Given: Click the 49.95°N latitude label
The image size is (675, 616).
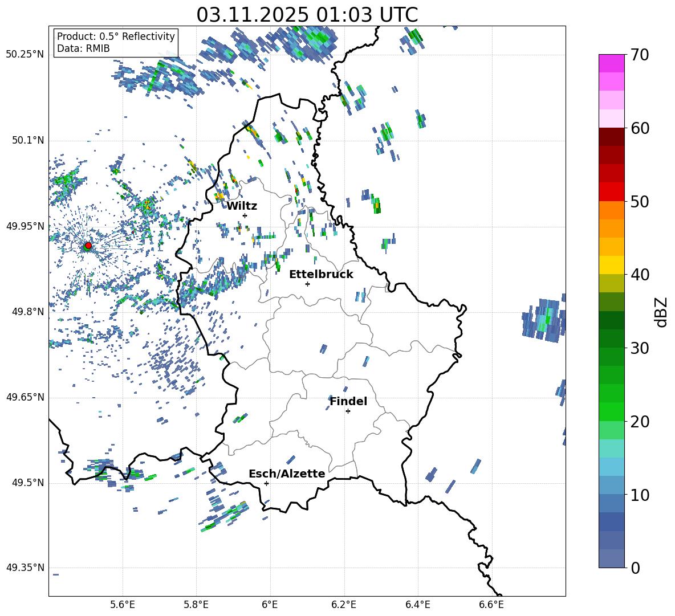Looking at the screenshot, I should tap(25, 226).
